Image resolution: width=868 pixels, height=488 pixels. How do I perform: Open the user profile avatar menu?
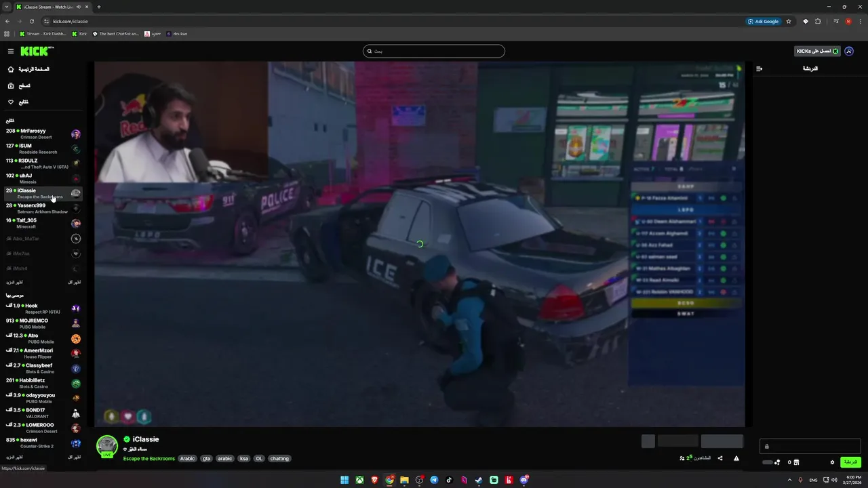pyautogui.click(x=849, y=51)
